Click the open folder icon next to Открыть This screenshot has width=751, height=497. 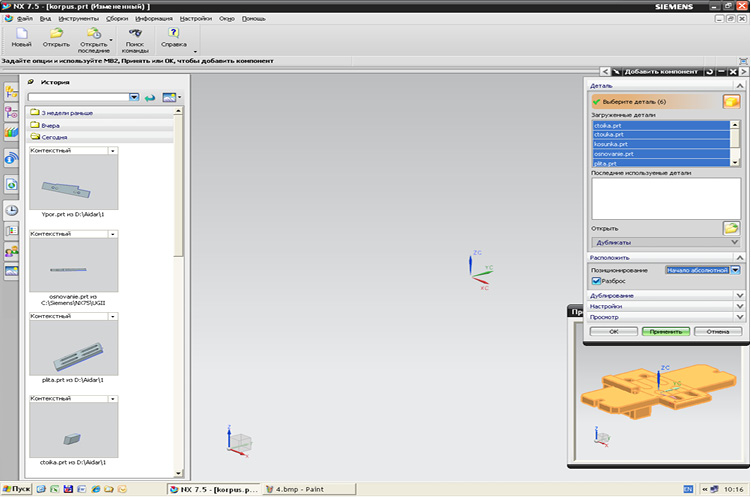pos(731,228)
